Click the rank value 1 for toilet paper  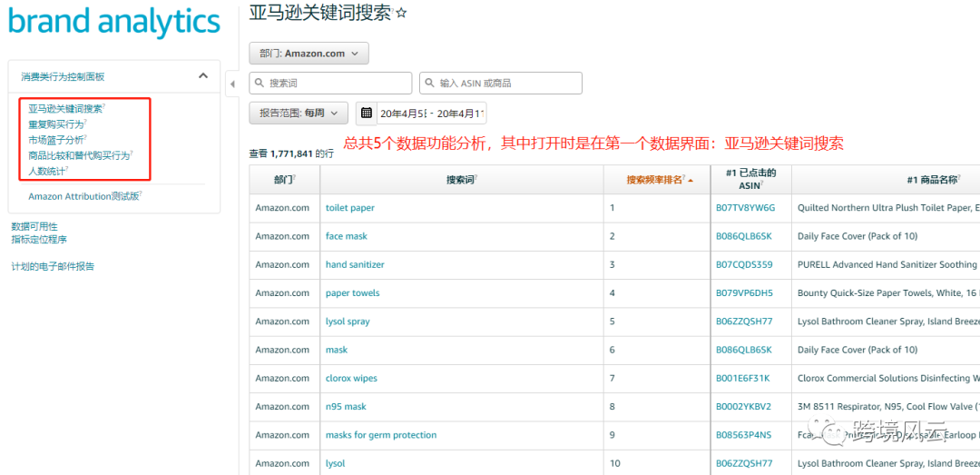coord(612,208)
